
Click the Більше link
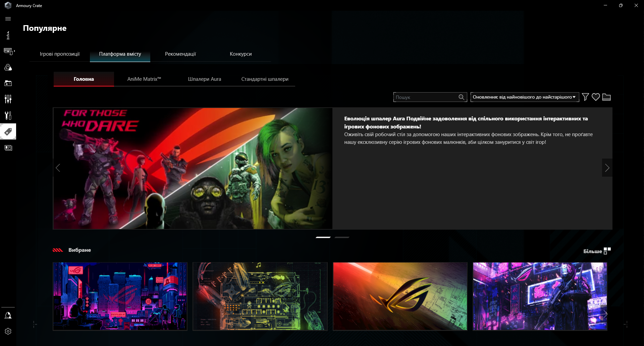[593, 251]
